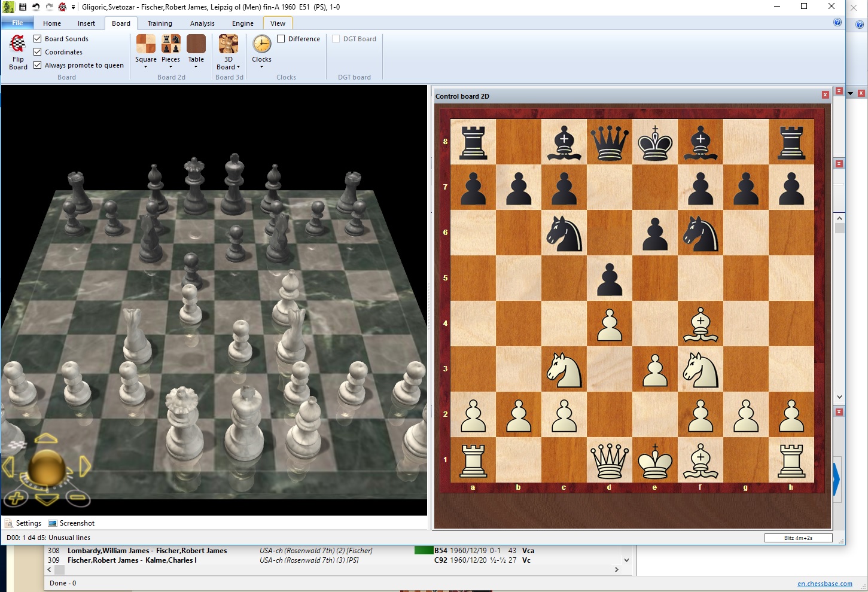This screenshot has width=868, height=592.
Task: Switch to the Analysis ribbon tab
Action: coord(202,23)
